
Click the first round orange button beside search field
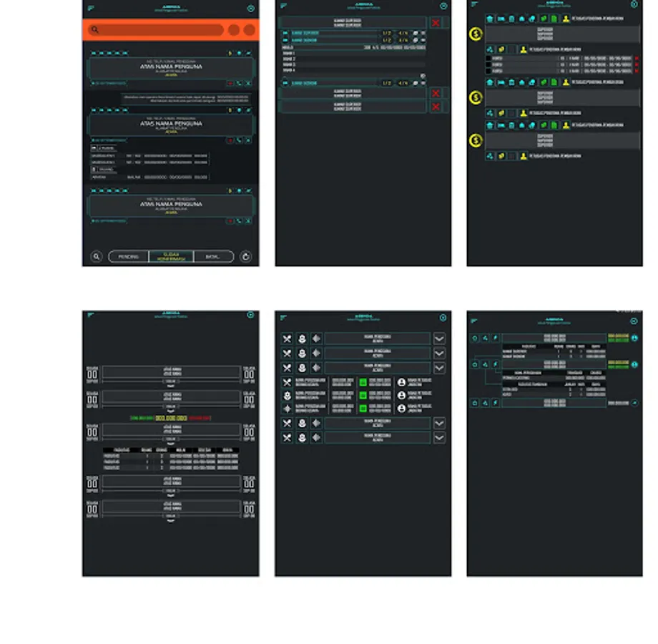[234, 30]
